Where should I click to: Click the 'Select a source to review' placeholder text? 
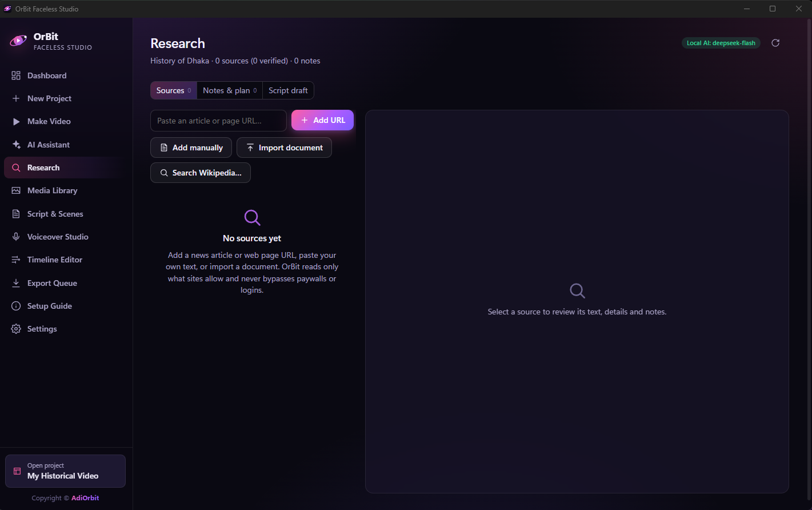[x=577, y=312]
